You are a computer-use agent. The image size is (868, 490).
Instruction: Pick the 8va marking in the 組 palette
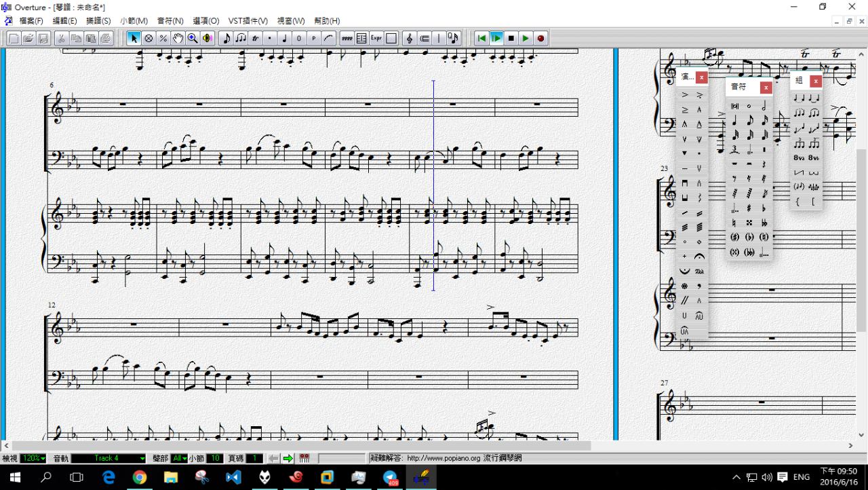799,157
